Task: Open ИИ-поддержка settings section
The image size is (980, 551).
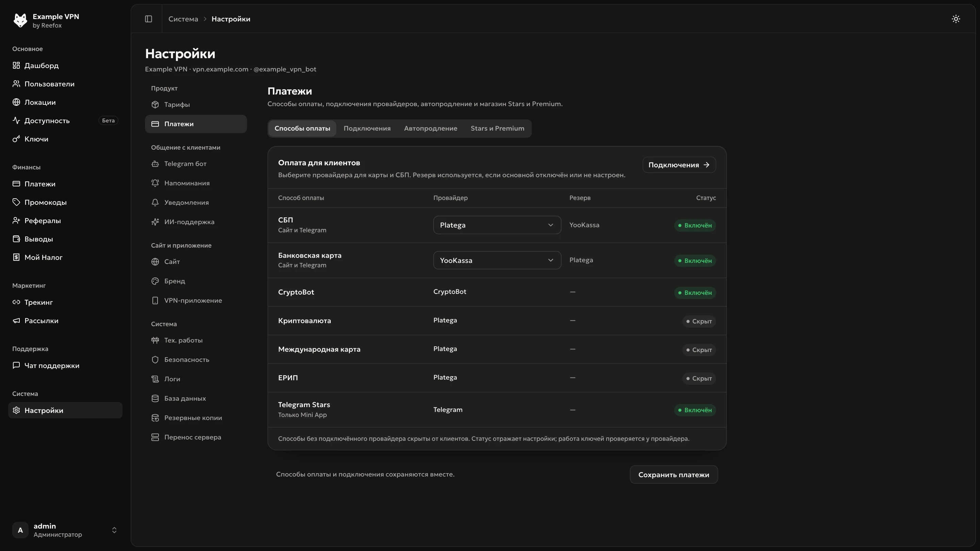Action: point(196,222)
